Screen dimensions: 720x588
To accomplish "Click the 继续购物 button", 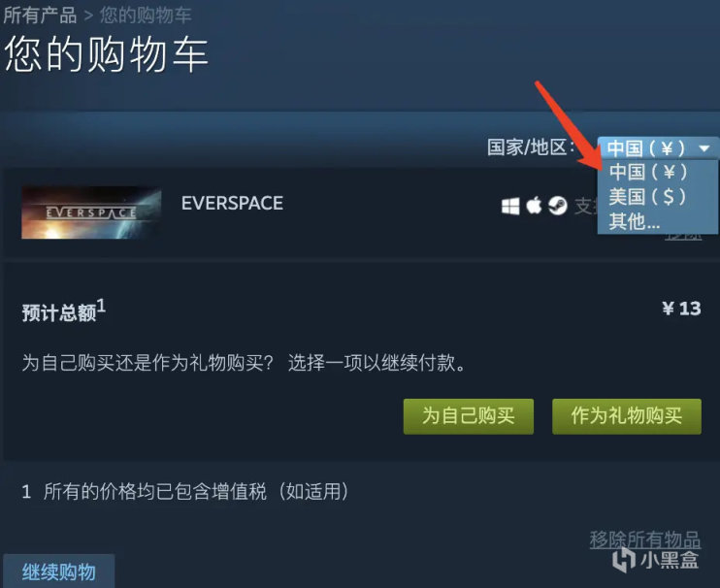I will (59, 572).
